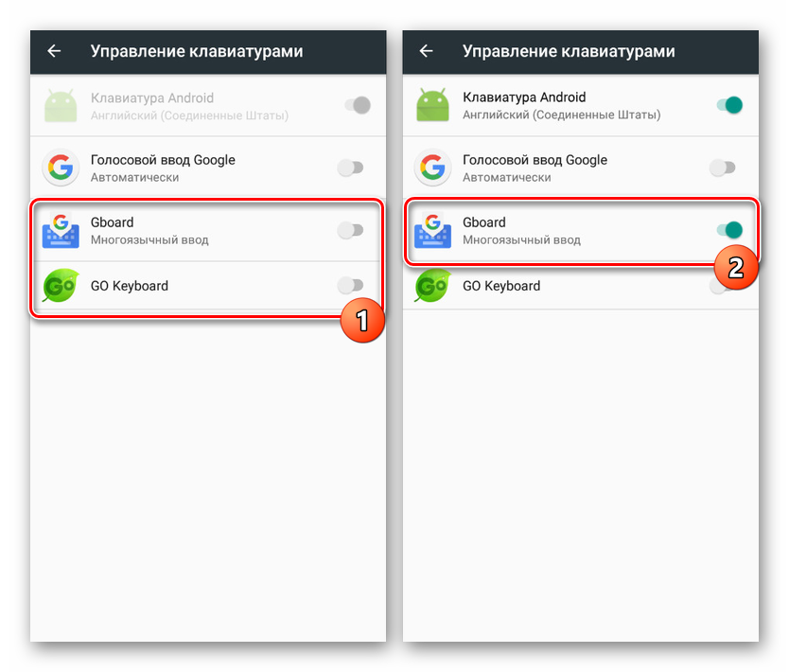Image resolution: width=789 pixels, height=672 pixels.
Task: Enable Голосовой ввод Google toggle in right panel
Action: tap(723, 168)
